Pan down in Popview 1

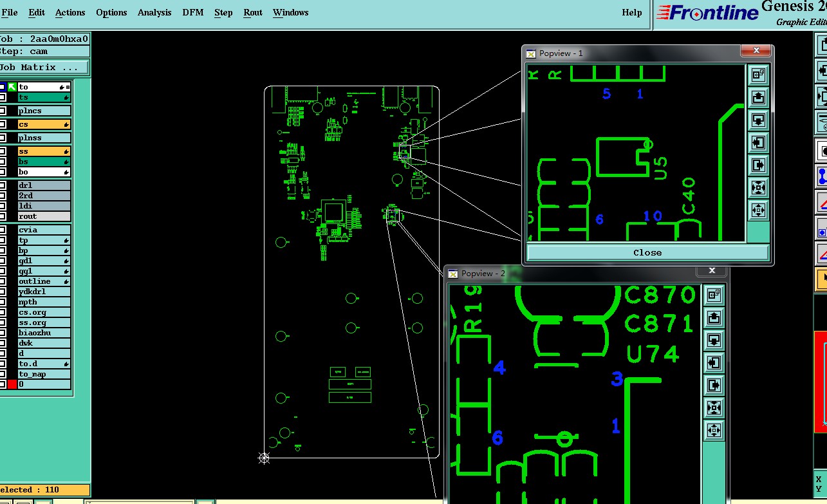(x=758, y=120)
